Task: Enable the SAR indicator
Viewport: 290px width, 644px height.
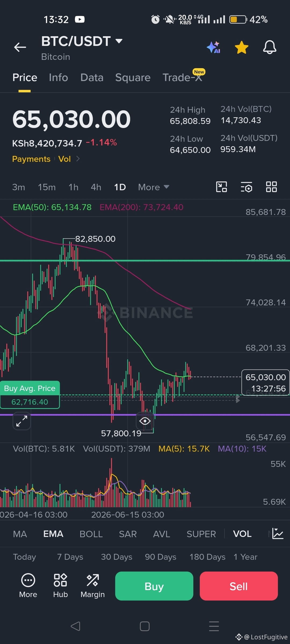Action: click(128, 534)
